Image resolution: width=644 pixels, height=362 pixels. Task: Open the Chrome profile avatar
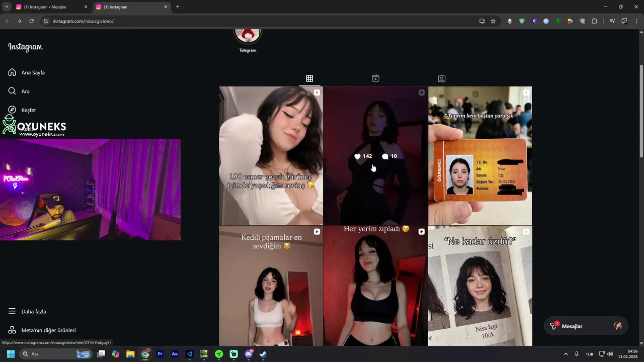click(x=624, y=21)
